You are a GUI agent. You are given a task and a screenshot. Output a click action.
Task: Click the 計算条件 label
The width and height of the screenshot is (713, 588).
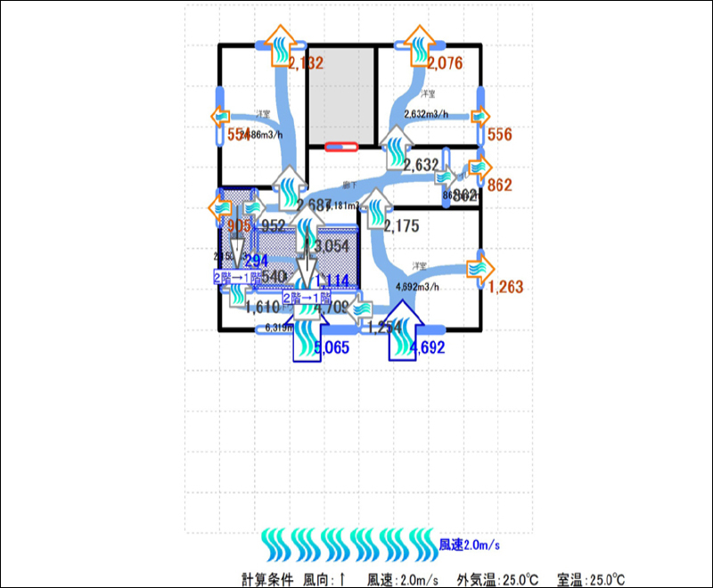267,579
